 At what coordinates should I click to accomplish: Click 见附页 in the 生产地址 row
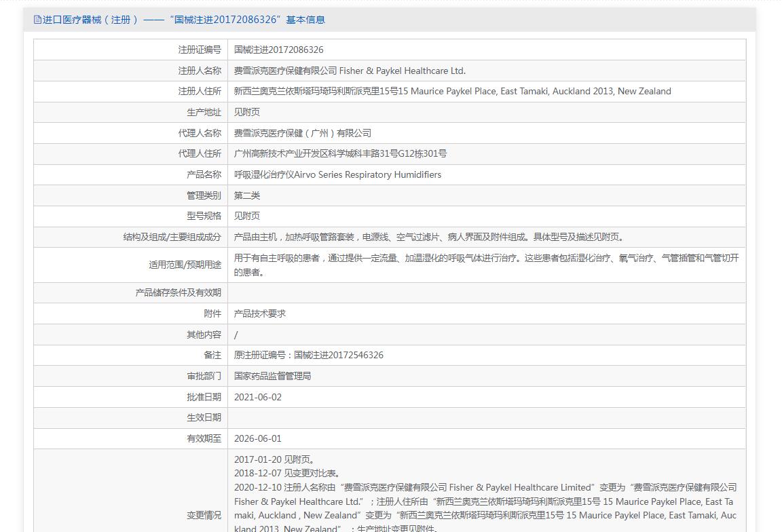click(247, 112)
